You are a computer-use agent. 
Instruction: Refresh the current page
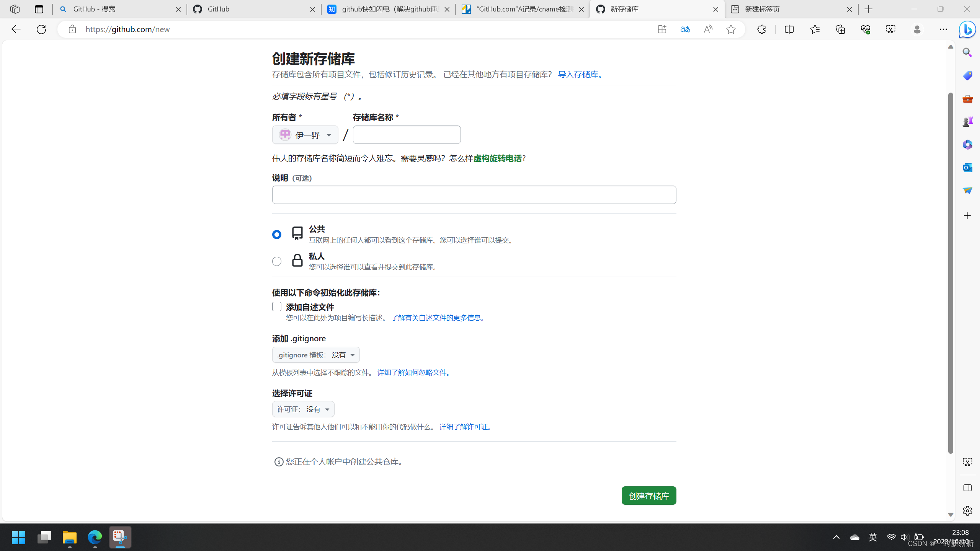tap(41, 29)
